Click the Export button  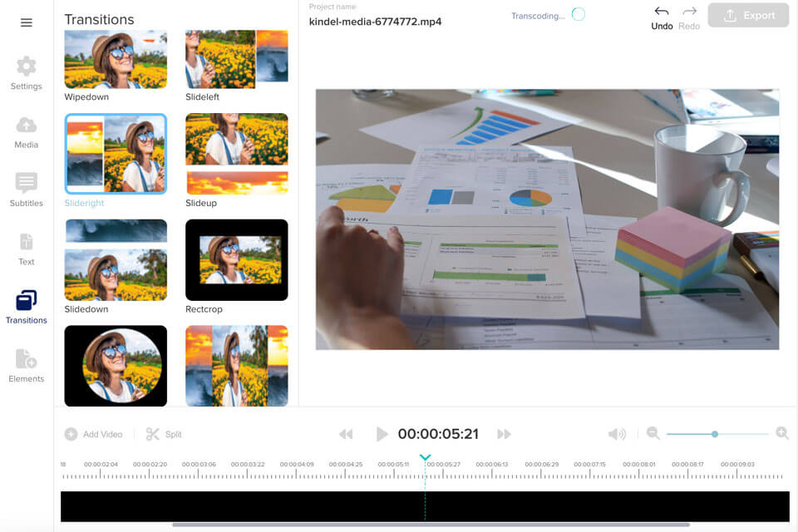pos(748,15)
